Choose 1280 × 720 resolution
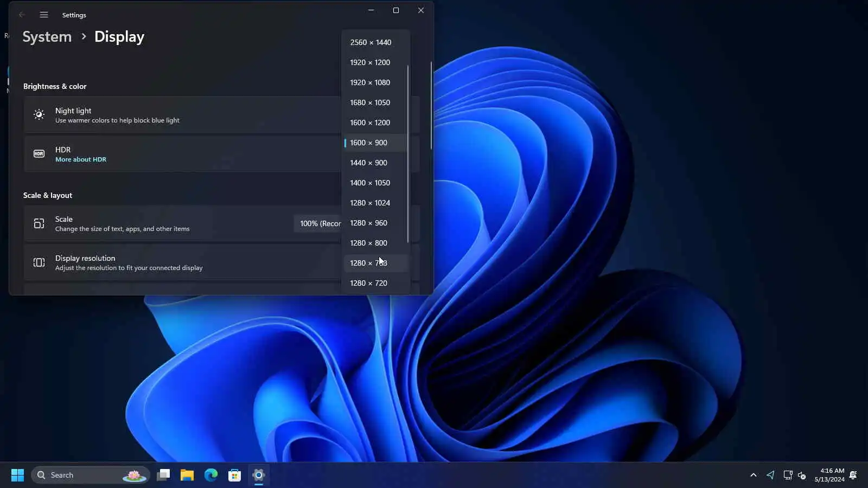 (376, 283)
